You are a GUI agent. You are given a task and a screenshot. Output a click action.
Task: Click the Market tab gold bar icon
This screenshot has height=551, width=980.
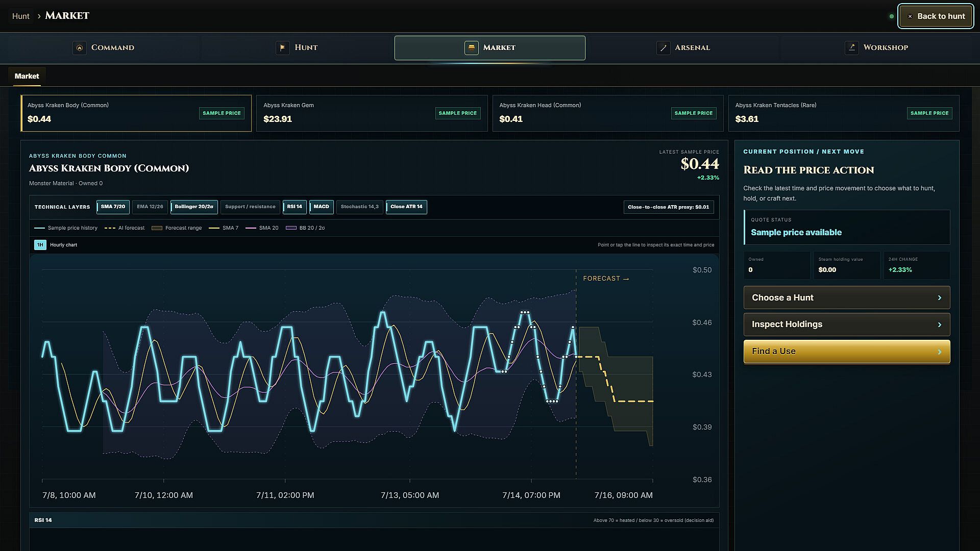472,48
